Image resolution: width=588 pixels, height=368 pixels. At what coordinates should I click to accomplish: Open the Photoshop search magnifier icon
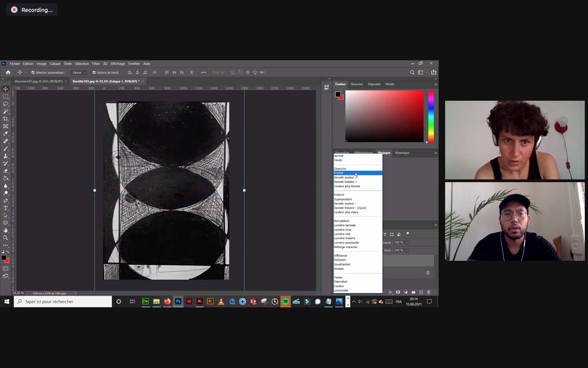[412, 73]
